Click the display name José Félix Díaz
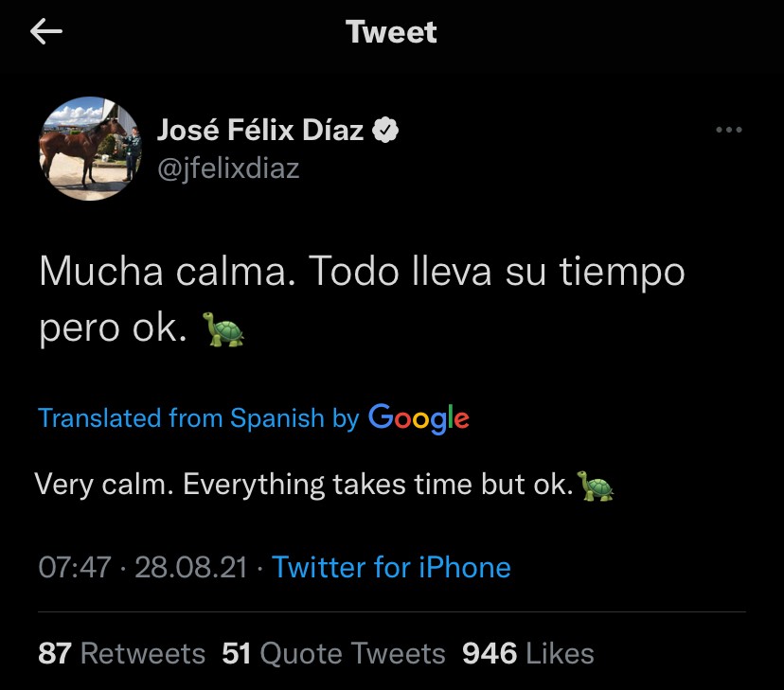The width and height of the screenshot is (784, 690). [259, 131]
